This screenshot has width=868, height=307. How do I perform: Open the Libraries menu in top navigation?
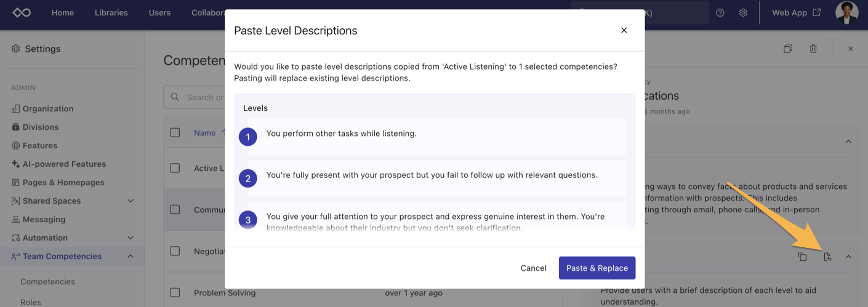coord(111,13)
